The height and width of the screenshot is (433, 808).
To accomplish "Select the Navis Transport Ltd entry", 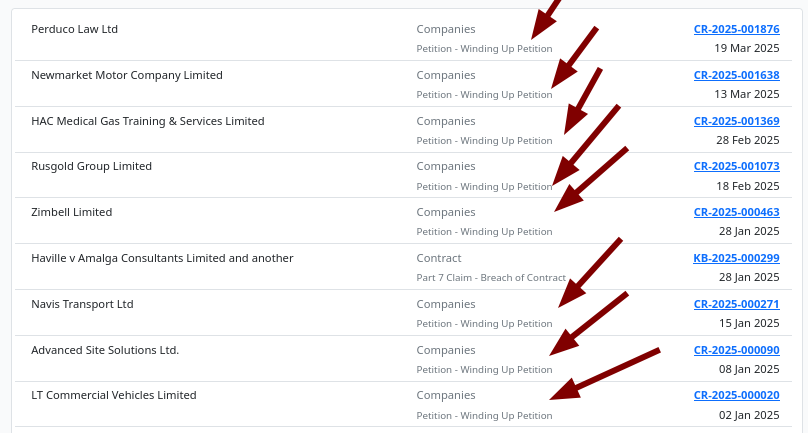I will 82,304.
